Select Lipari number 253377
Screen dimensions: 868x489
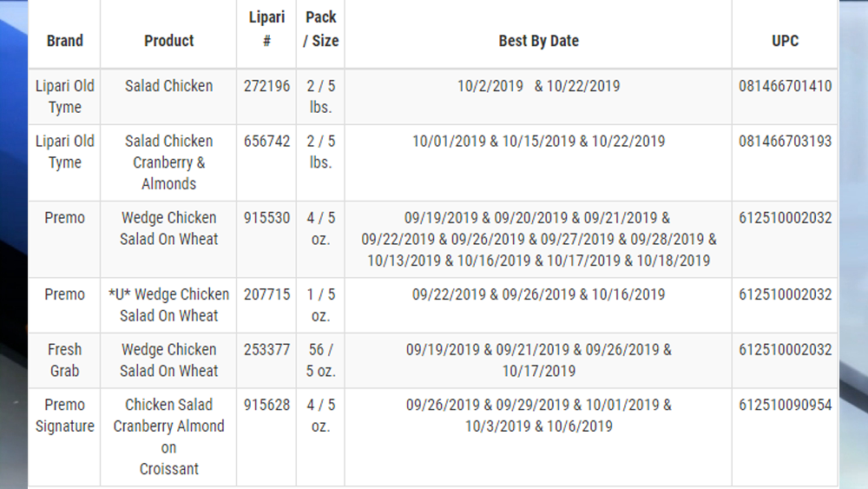coord(266,349)
